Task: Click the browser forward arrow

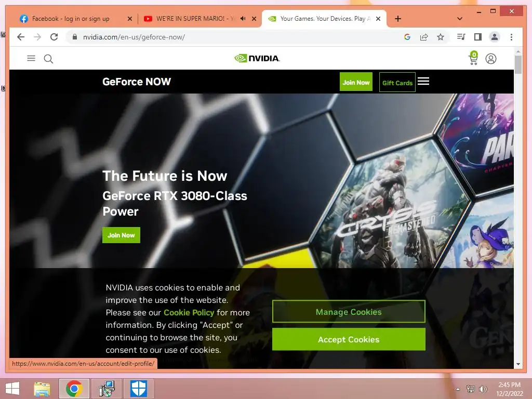Action: click(x=37, y=37)
